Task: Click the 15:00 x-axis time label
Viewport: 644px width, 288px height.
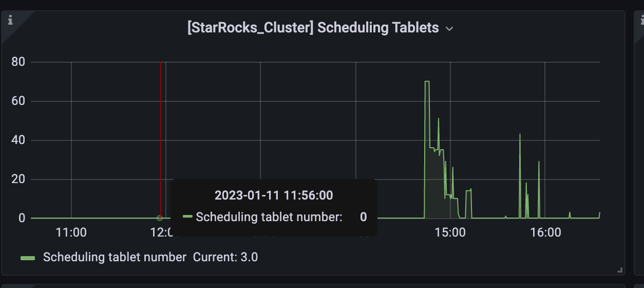Action: [x=450, y=232]
